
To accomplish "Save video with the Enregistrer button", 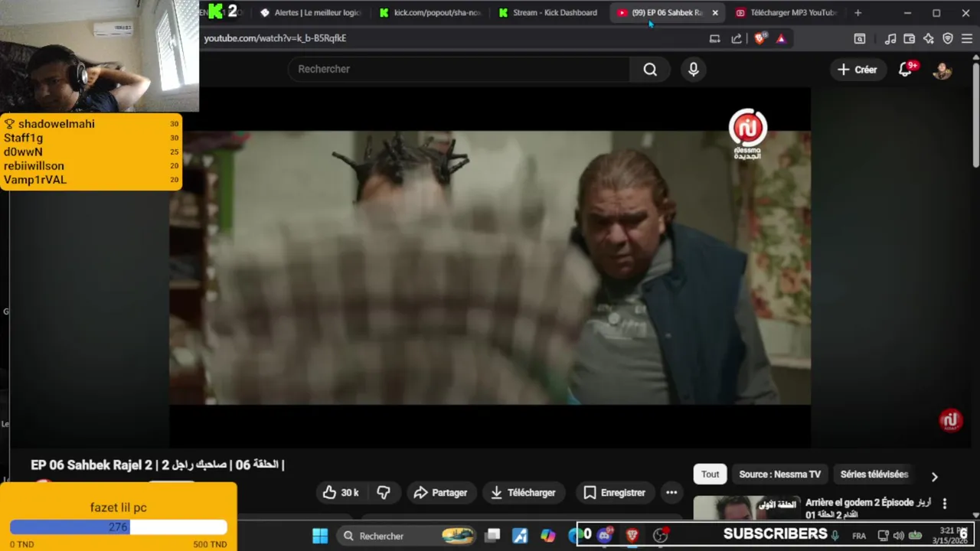I will coord(614,493).
